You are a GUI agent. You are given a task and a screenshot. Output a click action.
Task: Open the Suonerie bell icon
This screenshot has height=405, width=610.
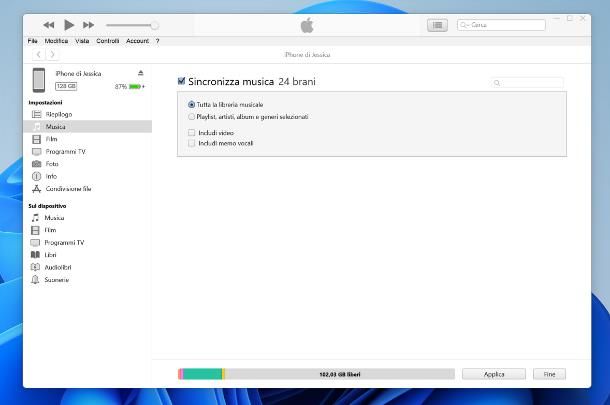[x=35, y=280]
